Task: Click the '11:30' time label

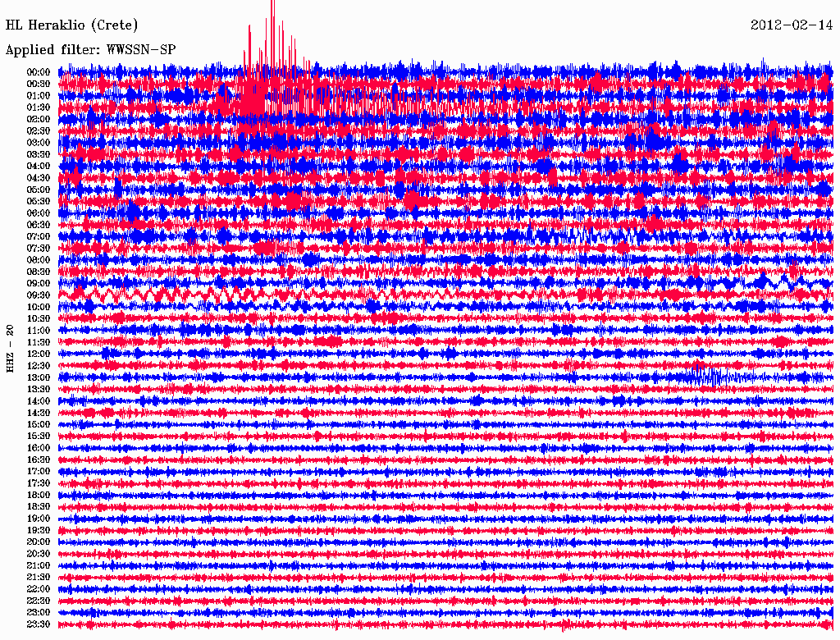Action: [x=39, y=343]
